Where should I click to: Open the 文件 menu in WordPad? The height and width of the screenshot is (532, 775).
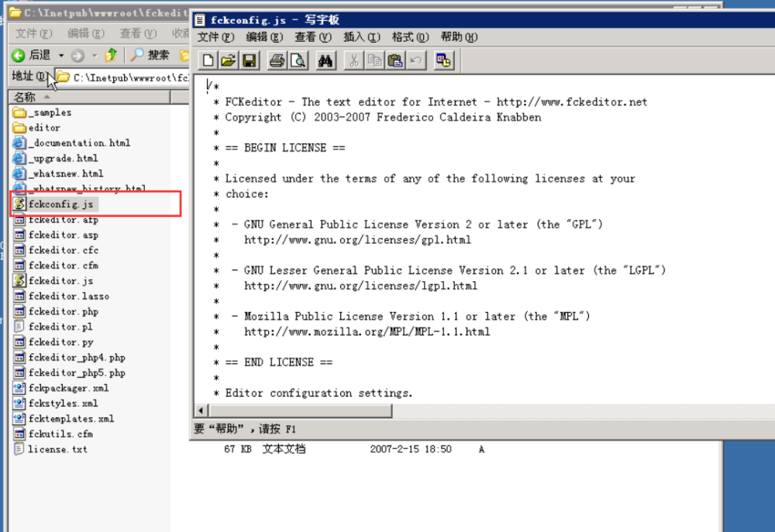pos(215,37)
